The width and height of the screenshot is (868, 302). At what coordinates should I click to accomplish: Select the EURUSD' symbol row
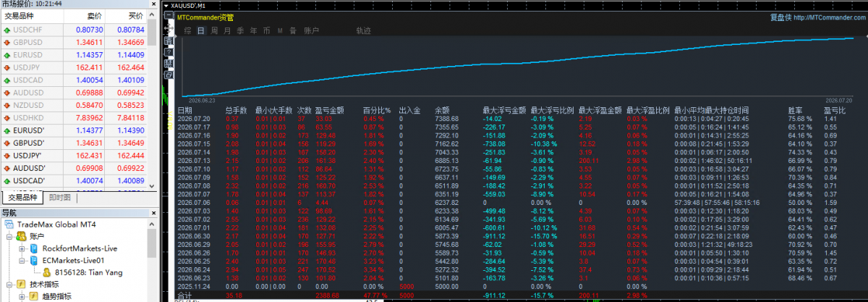[x=73, y=130]
